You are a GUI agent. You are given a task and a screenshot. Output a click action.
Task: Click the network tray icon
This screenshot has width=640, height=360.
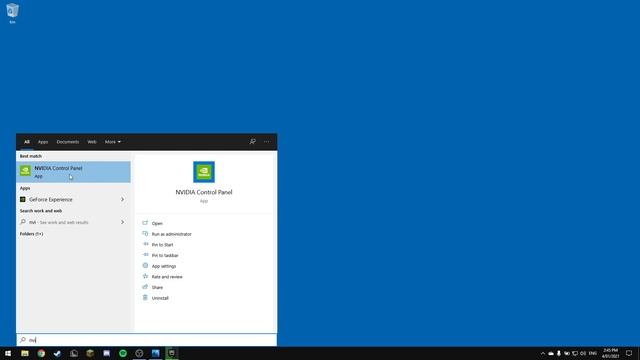[575, 353]
